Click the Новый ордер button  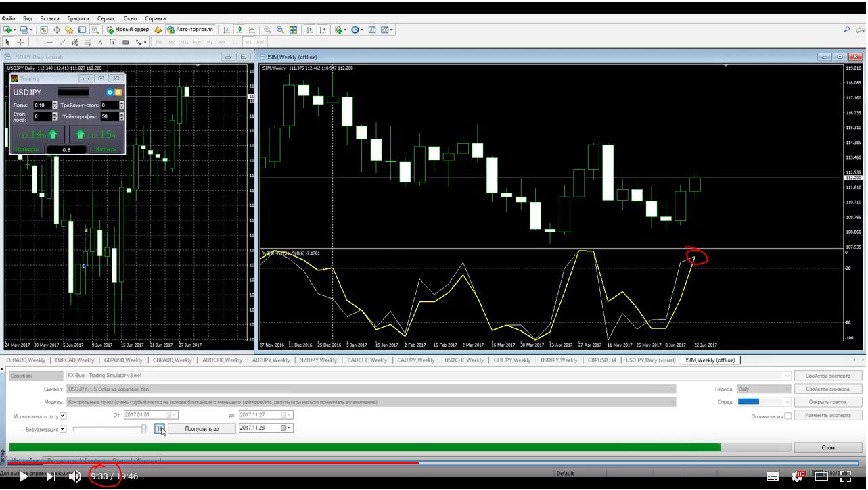point(128,30)
